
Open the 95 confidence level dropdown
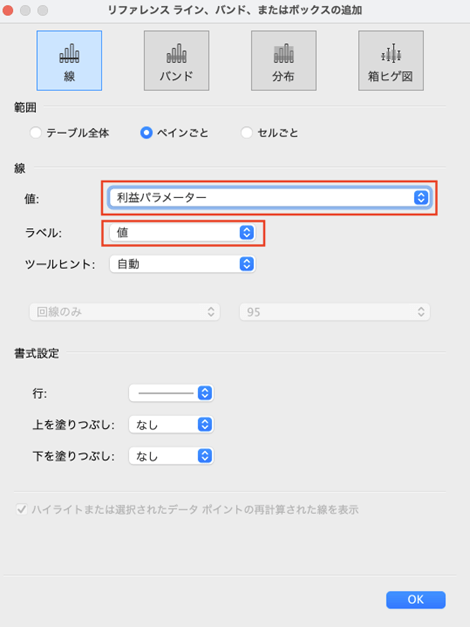[335, 312]
